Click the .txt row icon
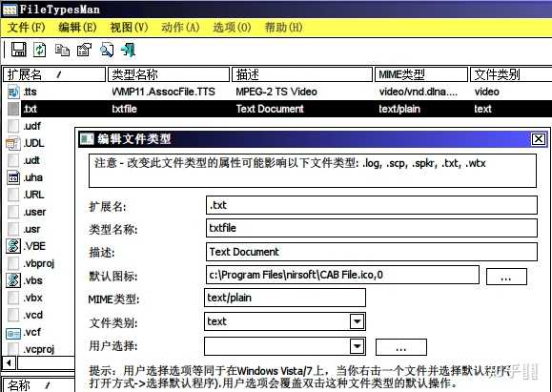 tap(13, 109)
